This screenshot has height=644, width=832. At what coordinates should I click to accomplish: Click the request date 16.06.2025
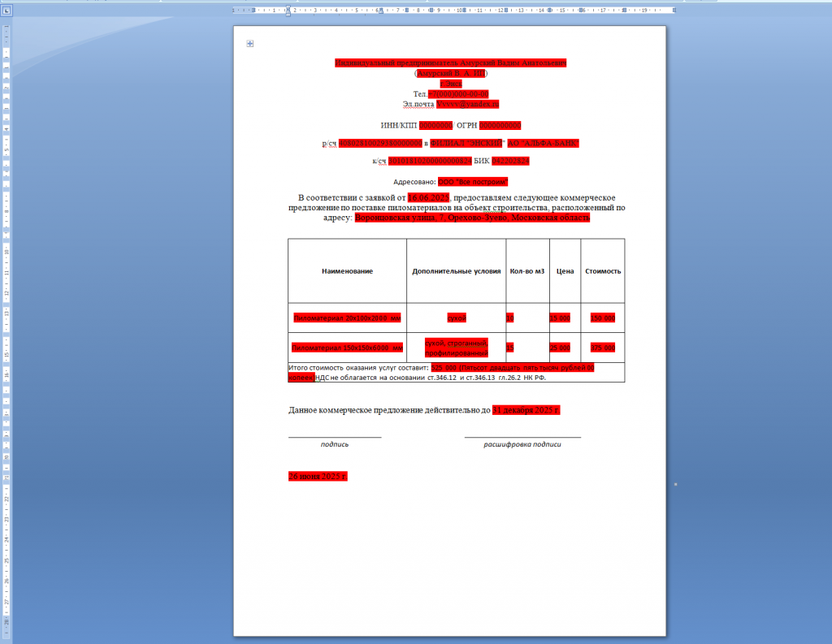(x=429, y=197)
